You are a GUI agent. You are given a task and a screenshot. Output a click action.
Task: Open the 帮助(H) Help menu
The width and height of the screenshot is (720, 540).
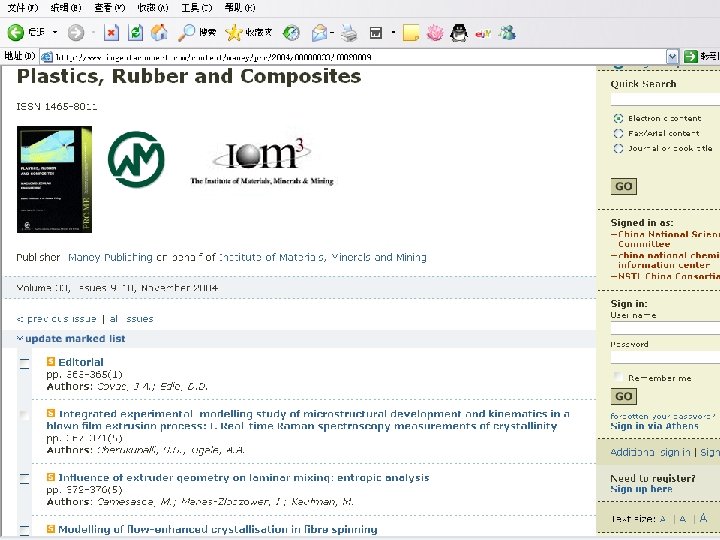[240, 7]
